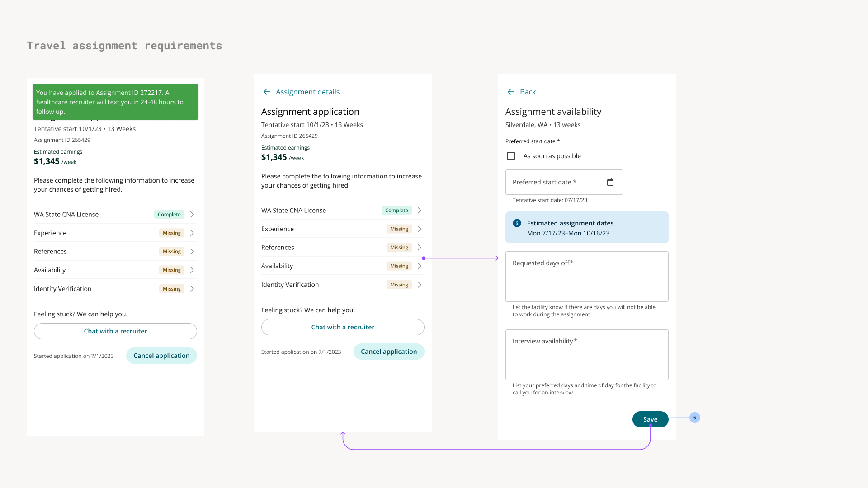The image size is (868, 488).
Task: Open Identity Verification chevron in left panel
Action: pos(192,289)
